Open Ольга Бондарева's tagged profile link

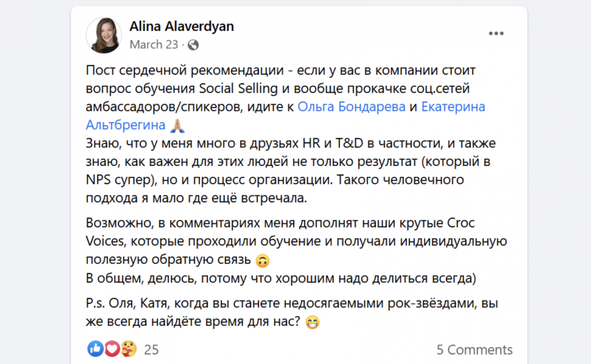(x=351, y=107)
